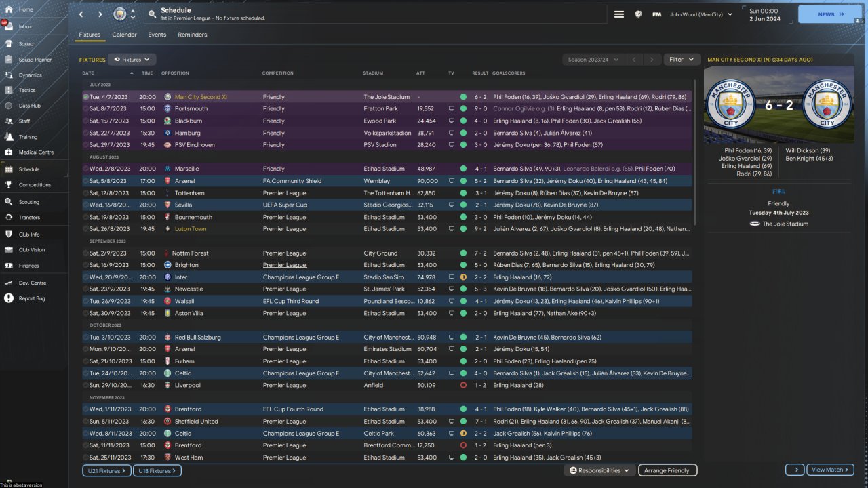The height and width of the screenshot is (488, 868).
Task: Click the Arrange Friendly button
Action: [x=667, y=470]
